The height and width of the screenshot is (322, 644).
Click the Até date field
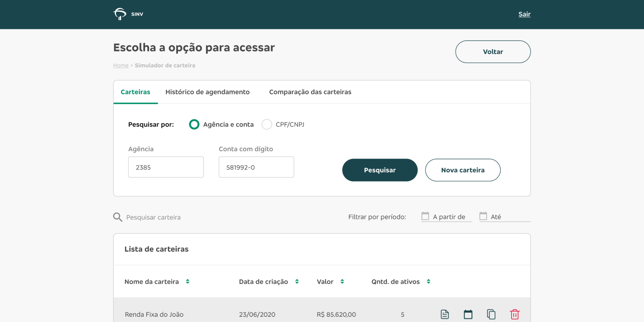pos(505,217)
